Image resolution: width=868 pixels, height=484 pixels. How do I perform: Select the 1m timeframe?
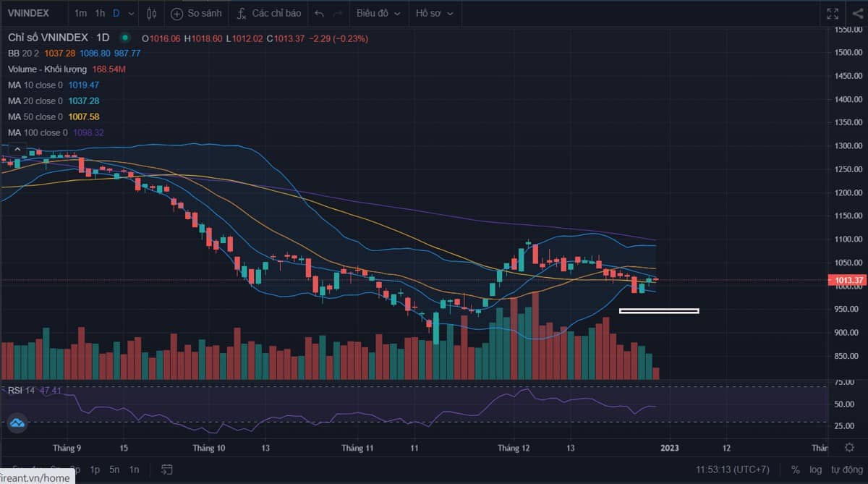click(x=80, y=13)
